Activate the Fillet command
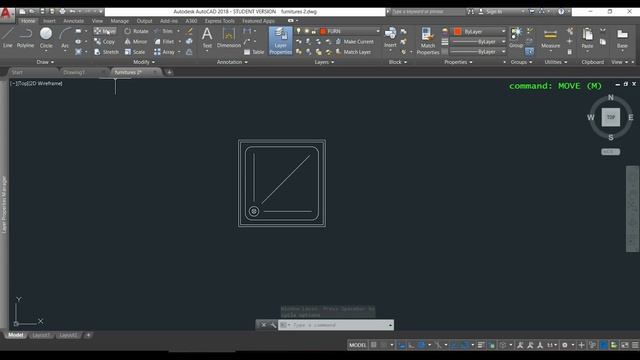Viewport: 640px width, 360px height. tap(164, 42)
